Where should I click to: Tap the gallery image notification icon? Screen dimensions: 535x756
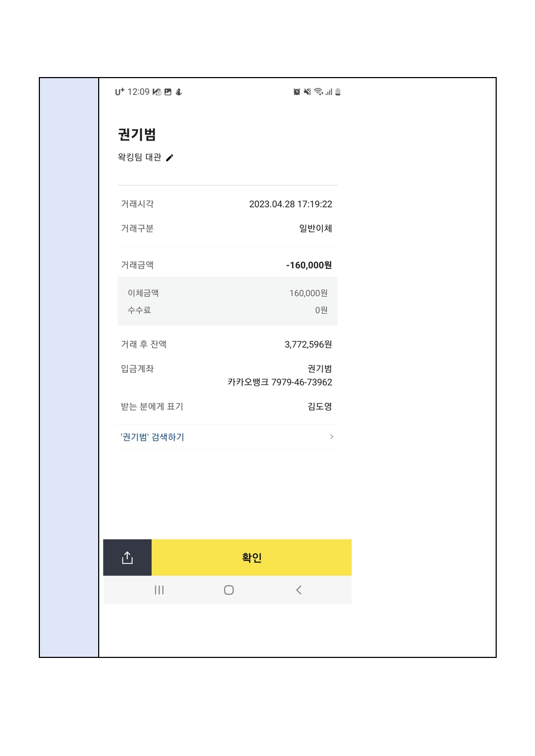pos(168,92)
